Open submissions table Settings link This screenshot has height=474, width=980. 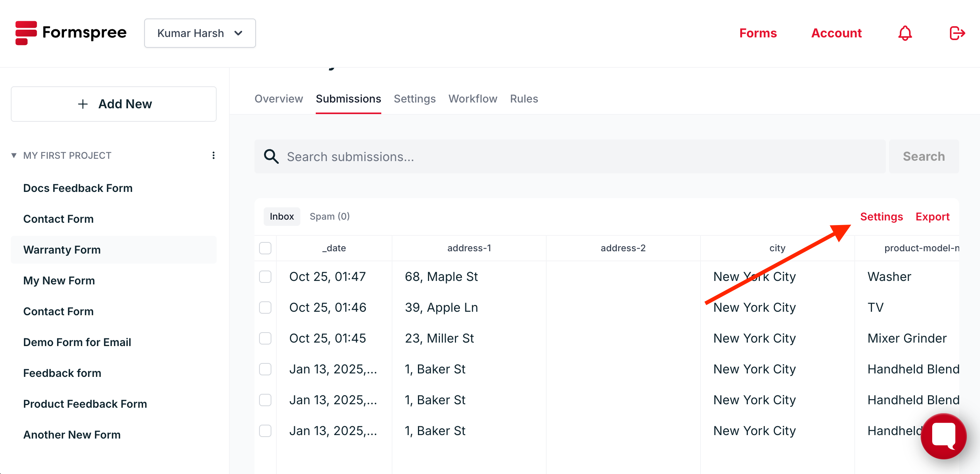click(881, 217)
